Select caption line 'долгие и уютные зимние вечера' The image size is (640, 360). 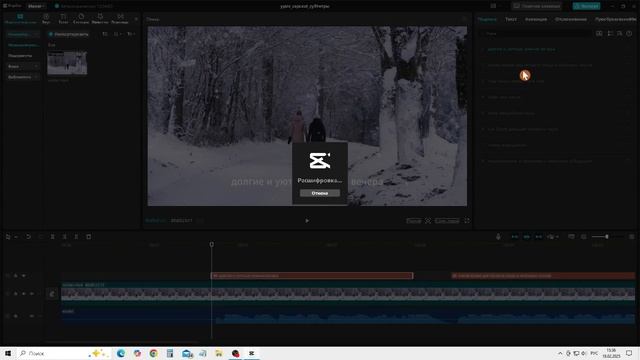coord(521,49)
